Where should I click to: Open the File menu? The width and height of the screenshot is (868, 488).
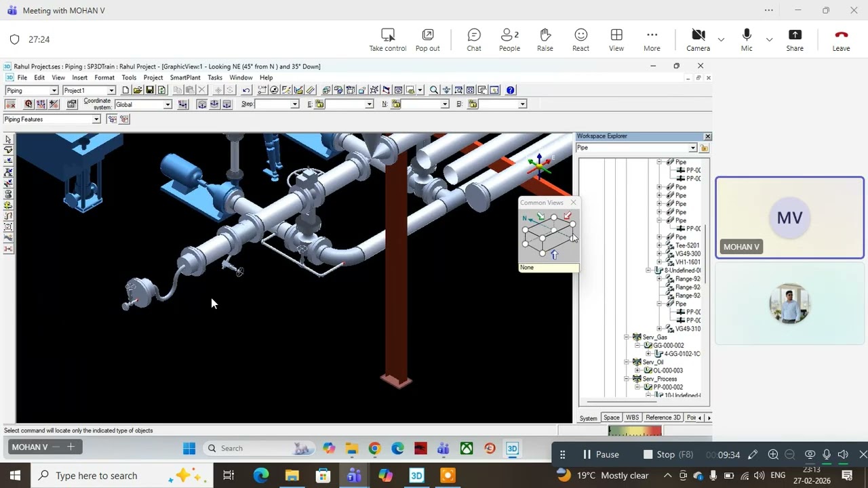tap(22, 78)
